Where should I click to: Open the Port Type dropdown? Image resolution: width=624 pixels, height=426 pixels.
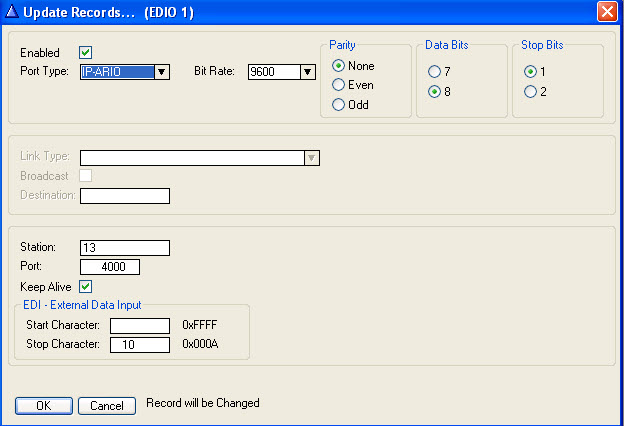tap(162, 72)
